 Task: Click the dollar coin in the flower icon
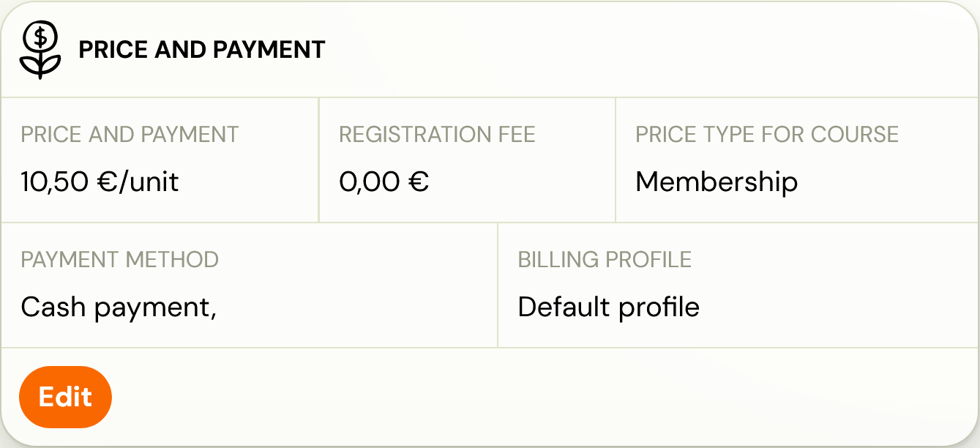40,35
